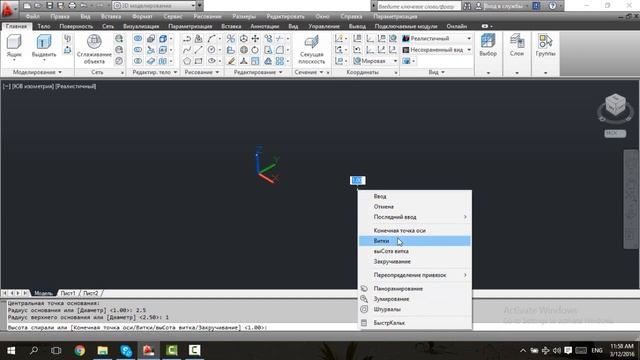Switch to the Лист1 layout tab
Image resolution: width=640 pixels, height=360 pixels.
click(x=68, y=293)
